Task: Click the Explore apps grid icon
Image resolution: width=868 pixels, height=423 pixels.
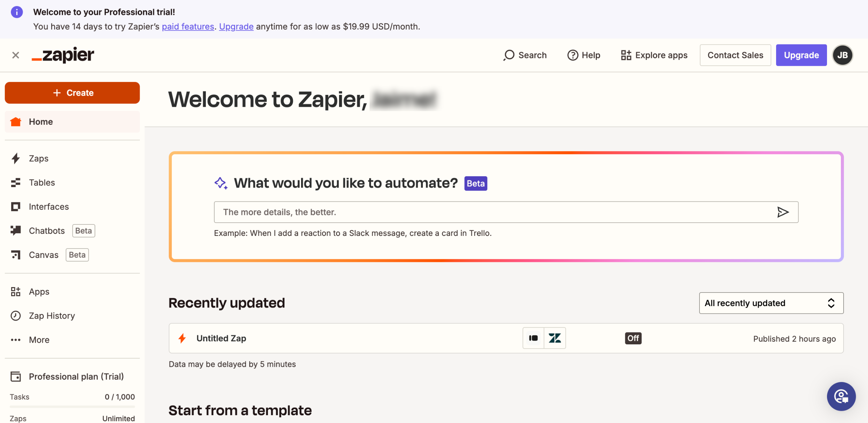Action: coord(626,55)
